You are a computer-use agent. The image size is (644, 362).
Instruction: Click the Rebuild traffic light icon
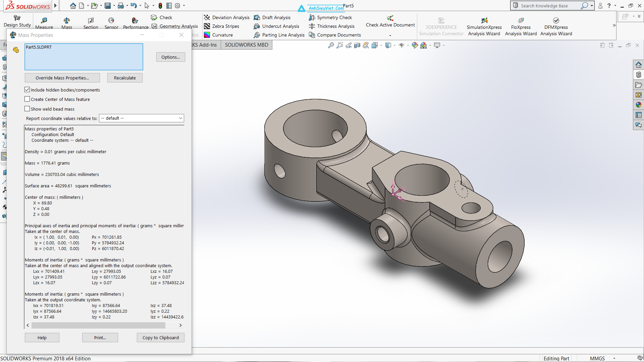point(160,6)
